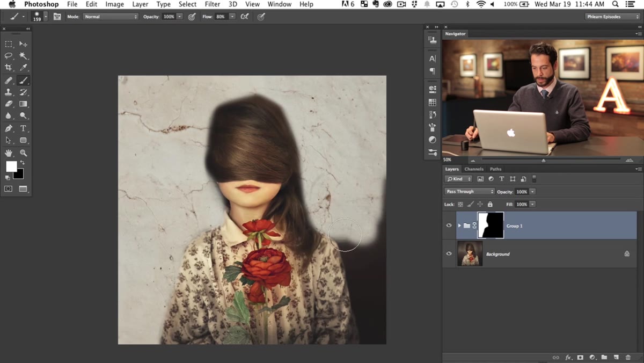
Task: Click the Create new layer icon
Action: tap(616, 358)
